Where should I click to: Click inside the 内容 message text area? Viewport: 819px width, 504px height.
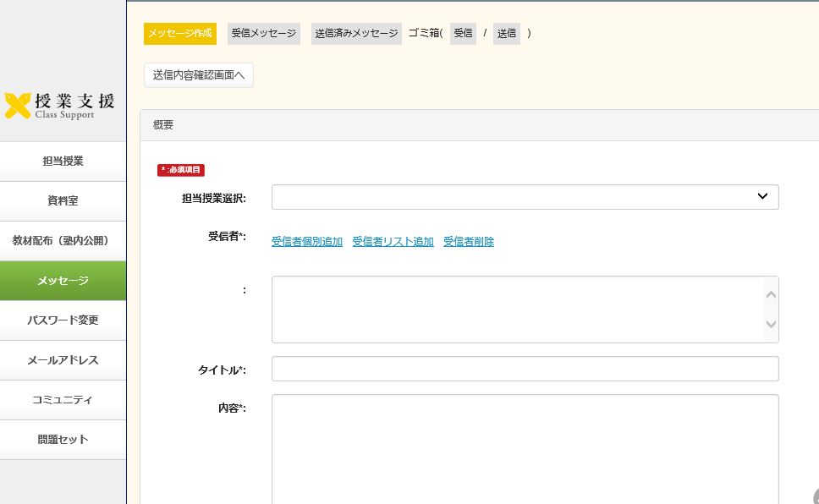525,448
